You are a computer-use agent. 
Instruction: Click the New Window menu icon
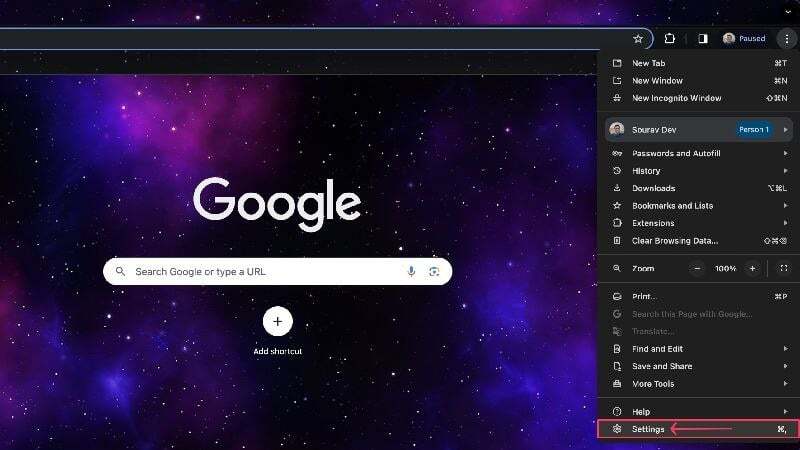pyautogui.click(x=617, y=81)
